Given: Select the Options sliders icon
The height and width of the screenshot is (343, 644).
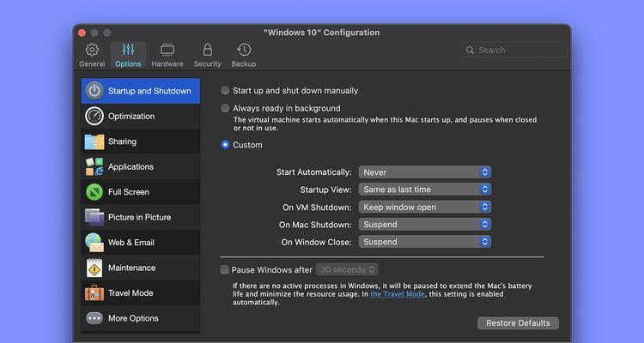Looking at the screenshot, I should point(128,50).
